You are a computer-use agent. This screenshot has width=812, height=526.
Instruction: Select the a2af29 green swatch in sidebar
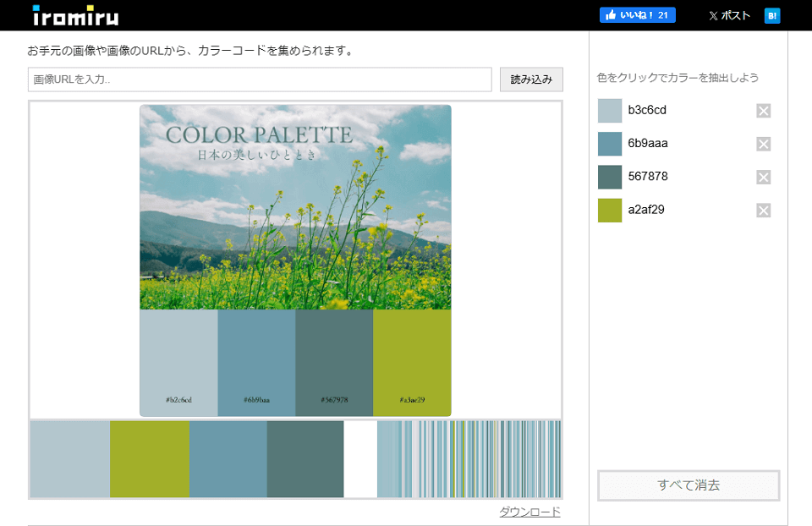pos(610,211)
